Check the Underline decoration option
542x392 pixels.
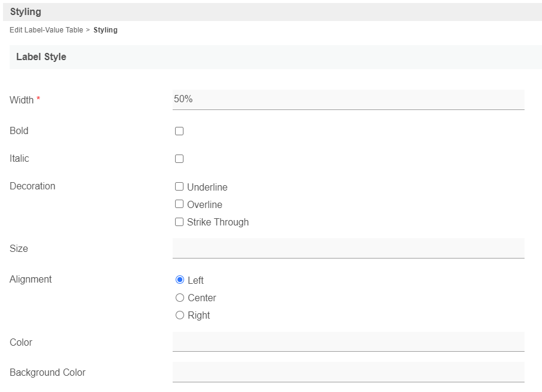coord(179,187)
